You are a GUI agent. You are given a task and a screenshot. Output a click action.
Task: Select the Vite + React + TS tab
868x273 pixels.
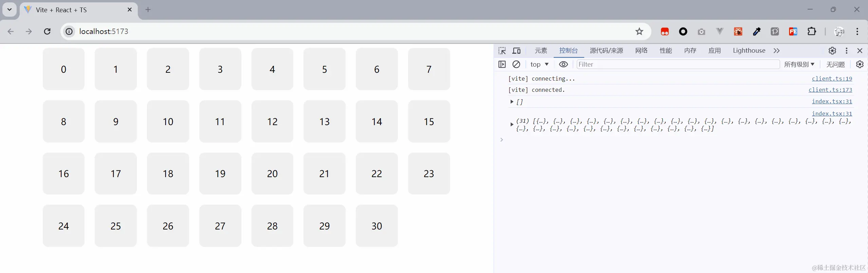[79, 10]
